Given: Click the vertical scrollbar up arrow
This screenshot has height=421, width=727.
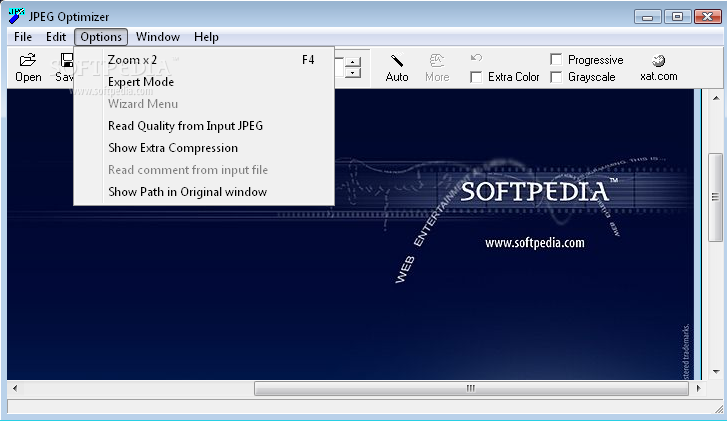Looking at the screenshot, I should [x=716, y=98].
